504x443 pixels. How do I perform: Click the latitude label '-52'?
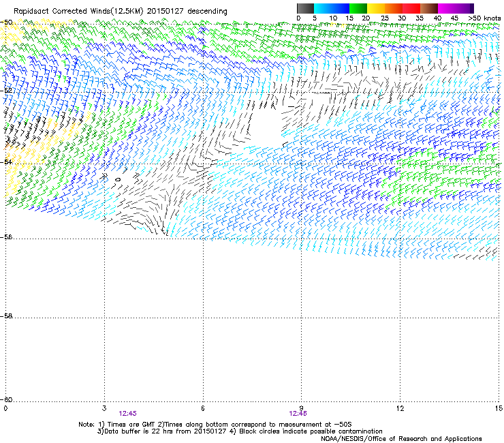[6, 91]
